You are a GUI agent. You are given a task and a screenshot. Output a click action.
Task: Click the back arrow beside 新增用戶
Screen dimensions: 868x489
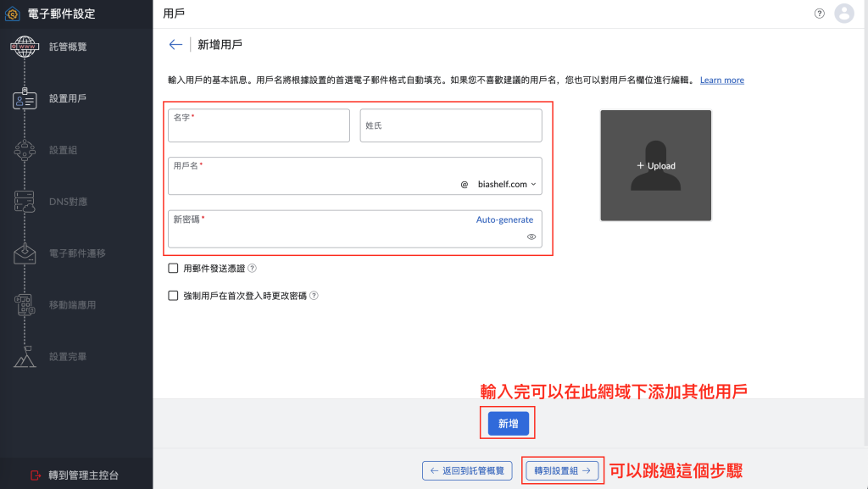tap(175, 45)
